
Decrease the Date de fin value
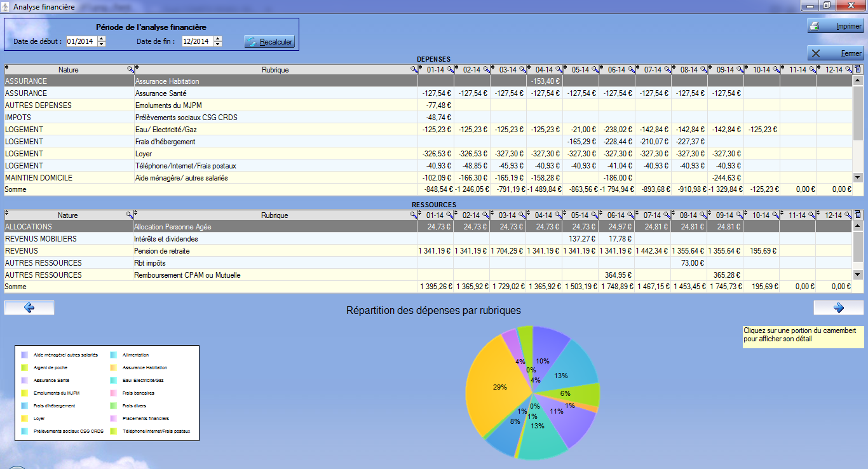point(218,44)
